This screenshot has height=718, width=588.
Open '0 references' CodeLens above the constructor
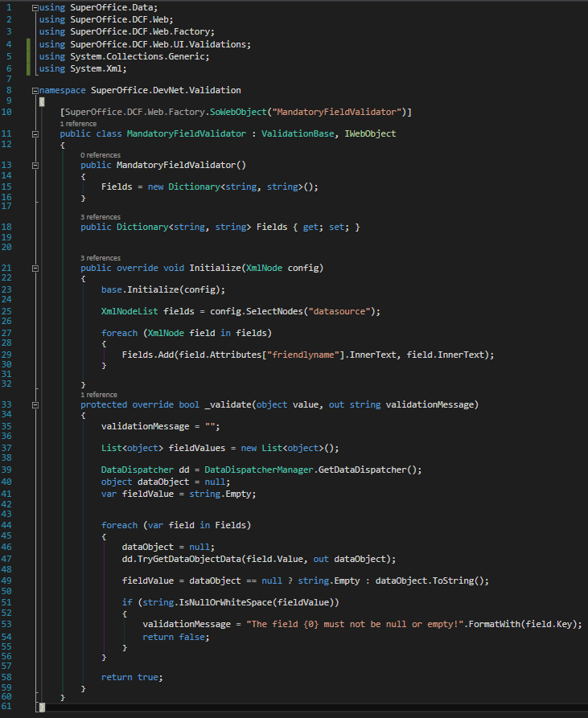coord(101,154)
